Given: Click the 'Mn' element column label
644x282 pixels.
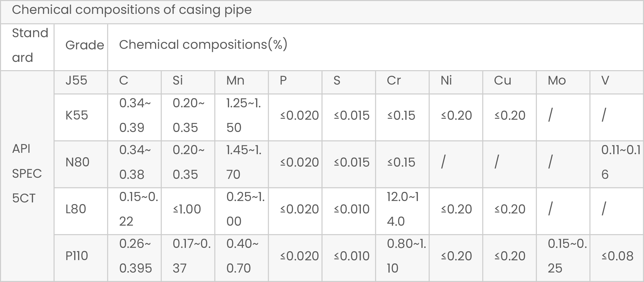Looking at the screenshot, I should click(x=235, y=80).
